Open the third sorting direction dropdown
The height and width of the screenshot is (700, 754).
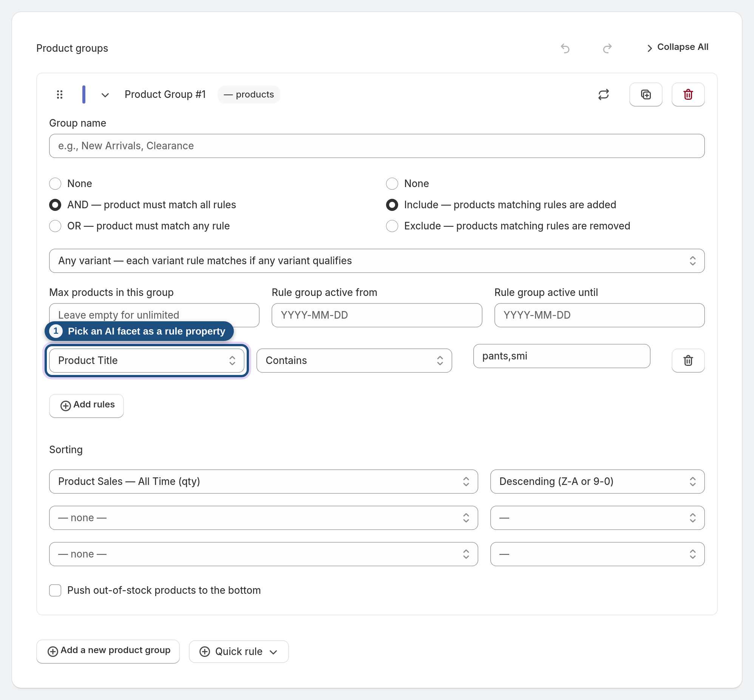(597, 554)
